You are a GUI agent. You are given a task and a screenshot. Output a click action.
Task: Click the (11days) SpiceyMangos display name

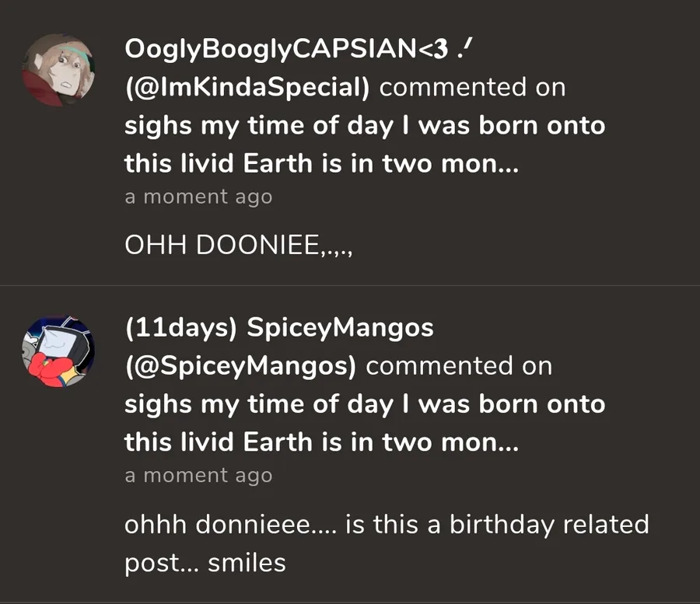point(278,328)
